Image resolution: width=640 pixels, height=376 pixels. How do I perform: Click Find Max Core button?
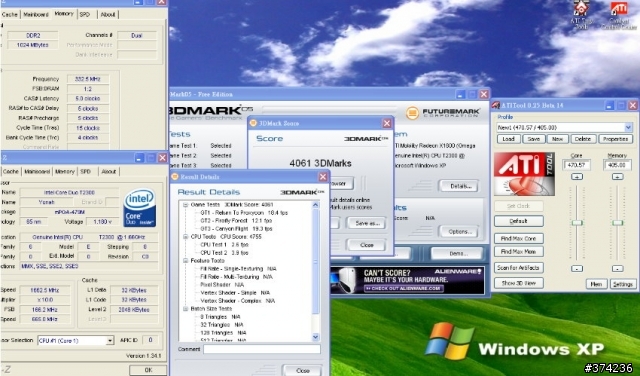(519, 238)
